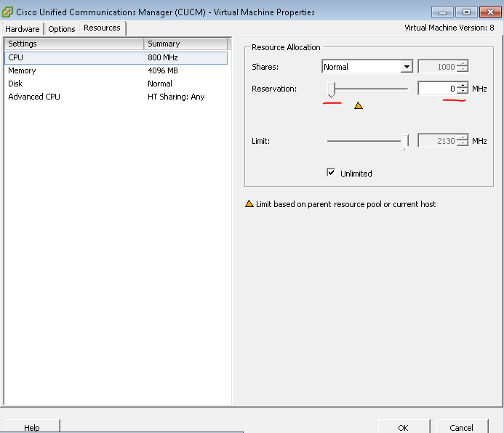The width and height of the screenshot is (504, 433).
Task: Click the Shares up stepper arrow
Action: 463,63
